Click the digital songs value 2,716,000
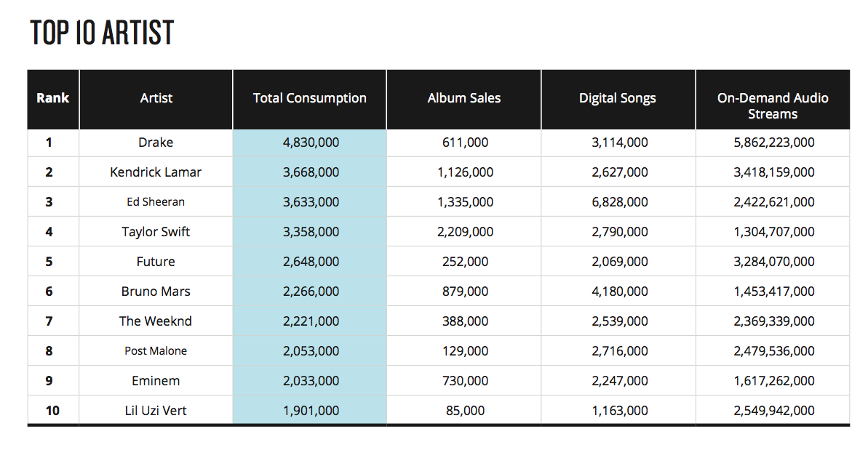 (619, 352)
